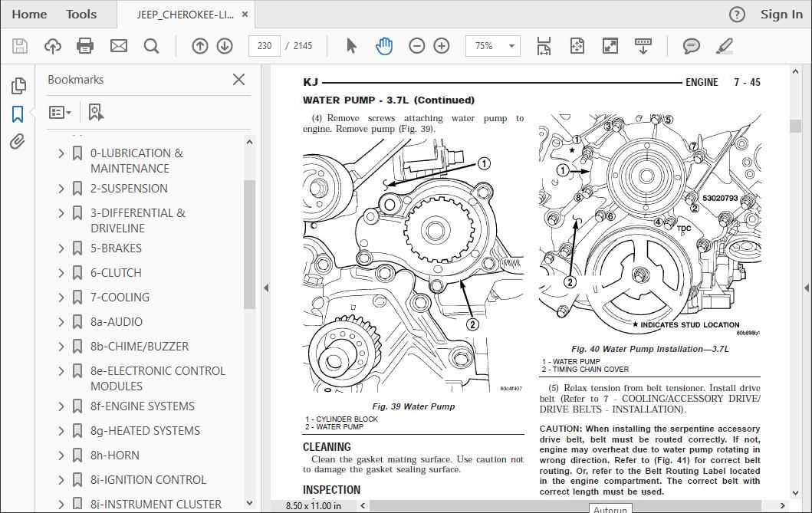Image resolution: width=812 pixels, height=513 pixels.
Task: Open the 8a-AUDIO bookmark label
Action: pos(117,322)
